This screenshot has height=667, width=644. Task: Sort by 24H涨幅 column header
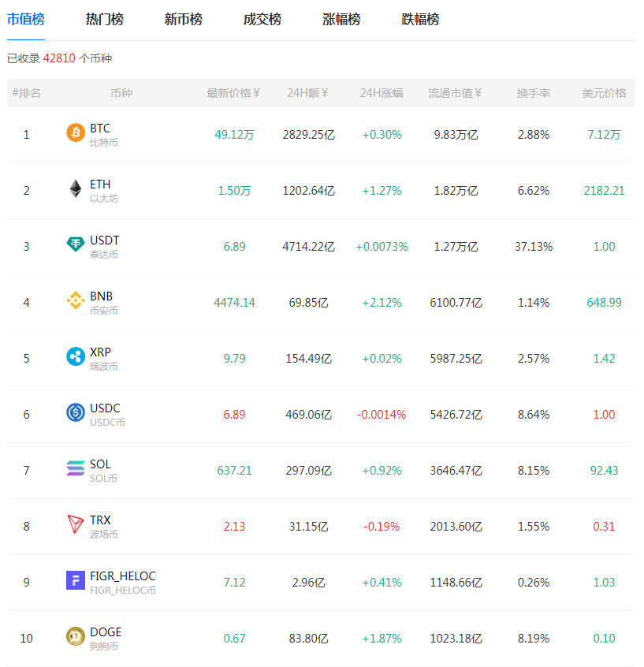point(382,93)
